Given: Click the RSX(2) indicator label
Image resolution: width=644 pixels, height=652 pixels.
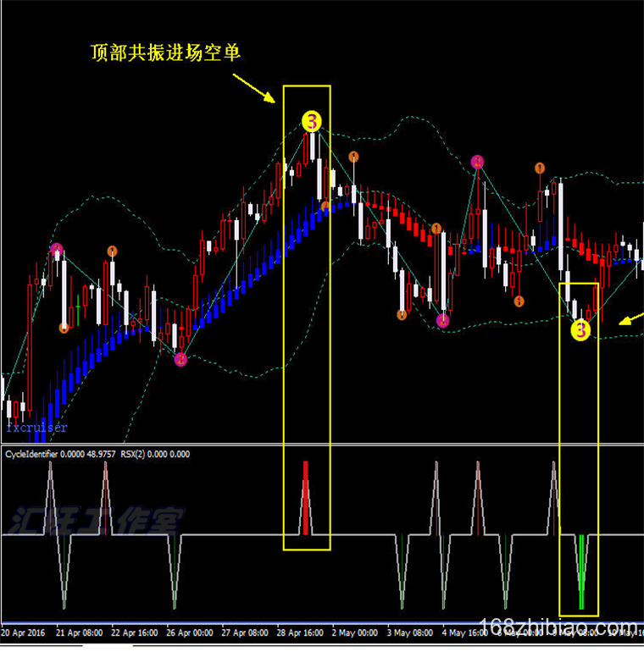Looking at the screenshot, I should click(x=155, y=454).
